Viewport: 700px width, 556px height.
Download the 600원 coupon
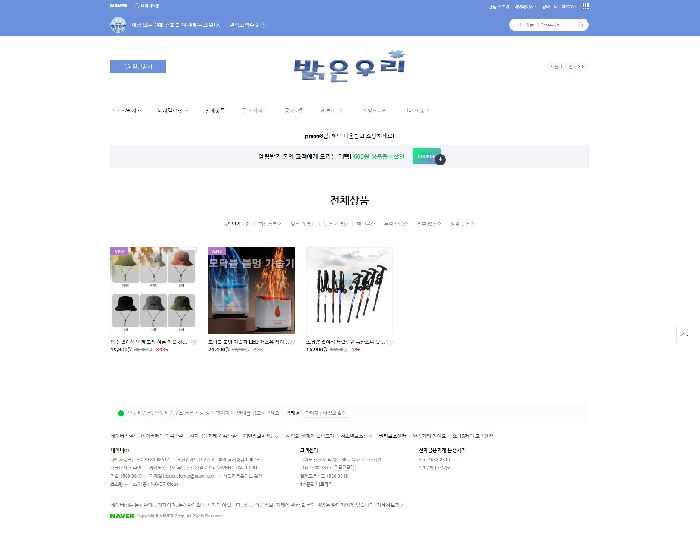click(x=426, y=156)
